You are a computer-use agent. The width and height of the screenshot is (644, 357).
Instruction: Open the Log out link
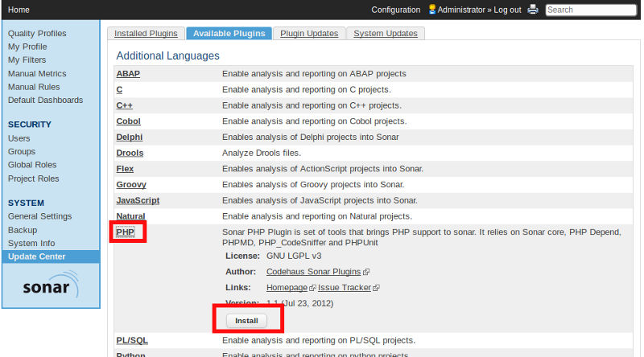coord(505,10)
